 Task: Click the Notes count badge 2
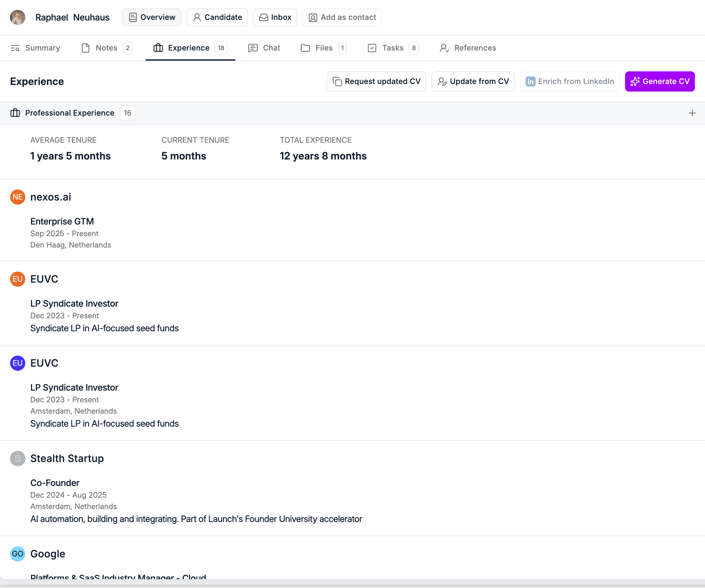(x=128, y=48)
